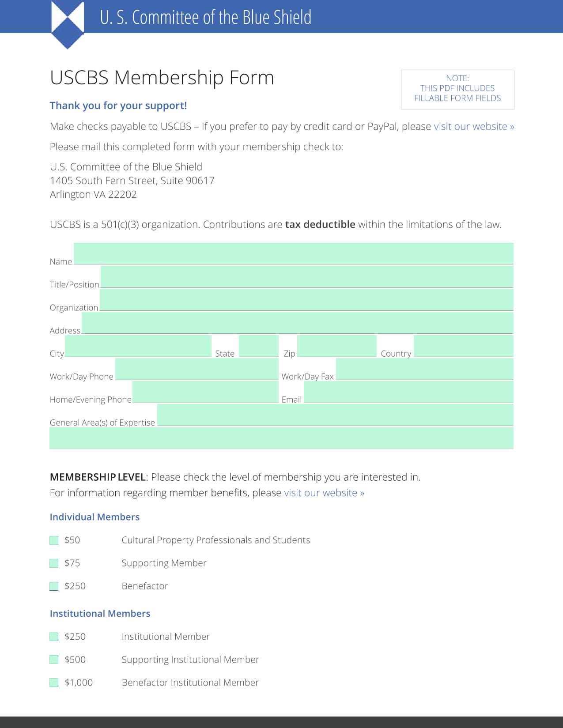This screenshot has height=728, width=563.
Task: Click into the Name field
Action: 294,253
